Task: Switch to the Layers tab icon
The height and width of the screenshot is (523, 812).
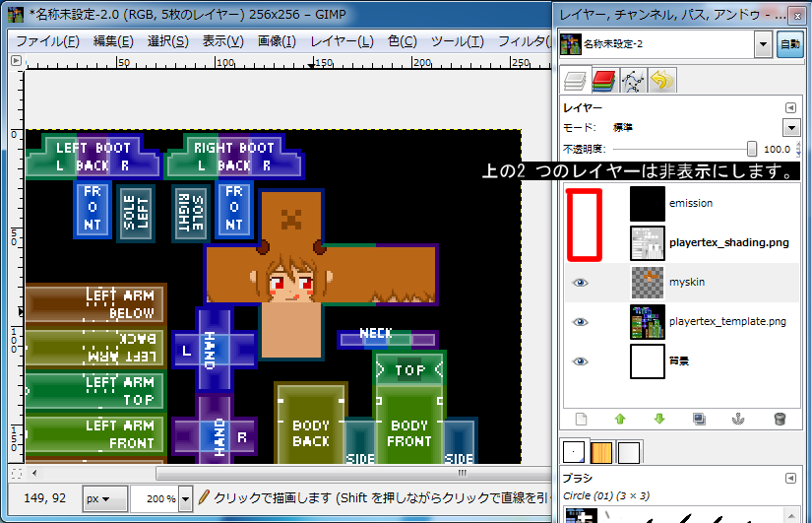Action: tap(575, 81)
